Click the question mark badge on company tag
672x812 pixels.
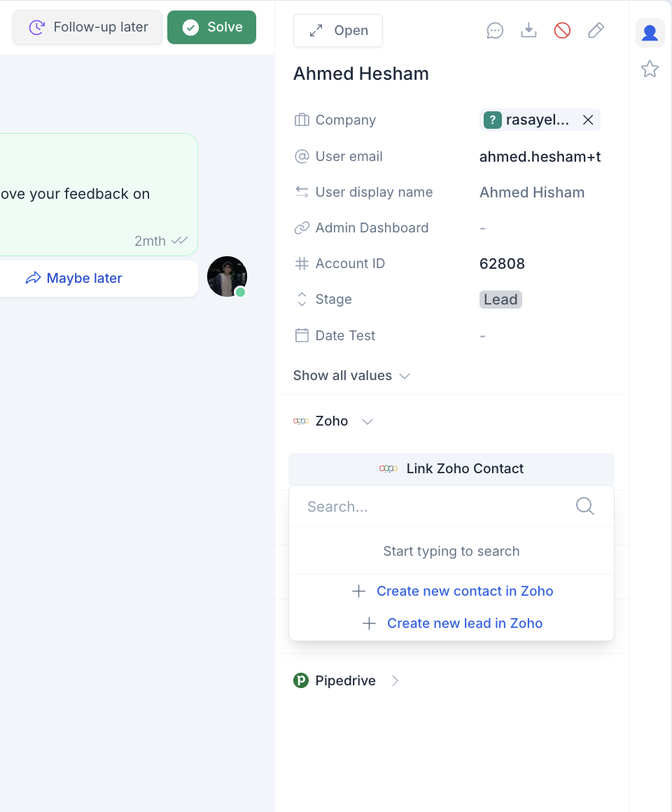click(492, 120)
